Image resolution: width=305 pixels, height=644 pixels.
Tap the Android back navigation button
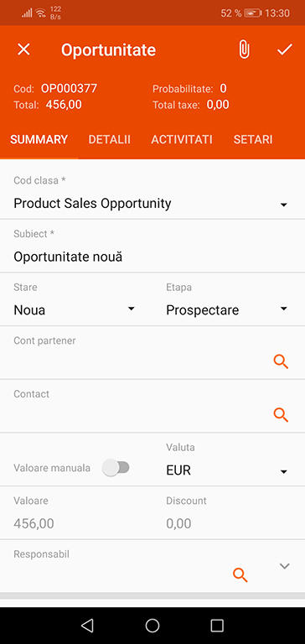pyautogui.click(x=87, y=625)
